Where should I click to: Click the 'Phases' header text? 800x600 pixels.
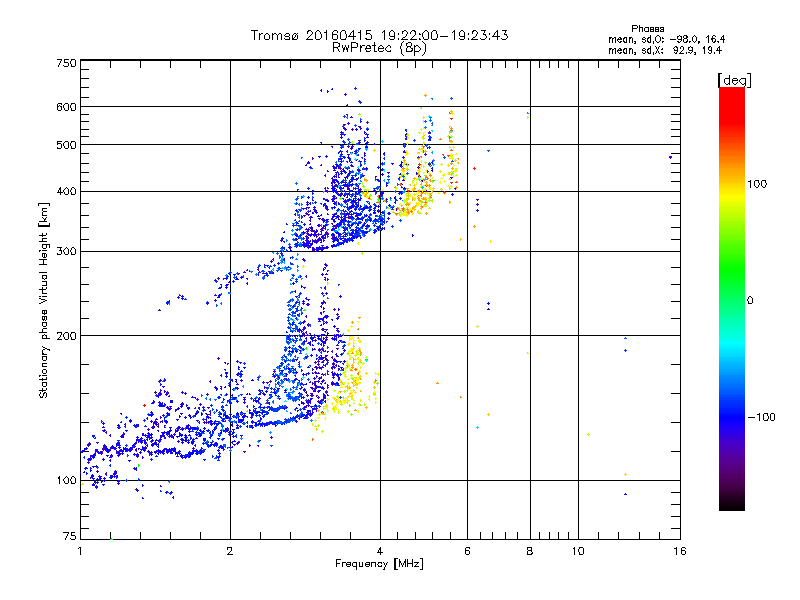pyautogui.click(x=647, y=29)
